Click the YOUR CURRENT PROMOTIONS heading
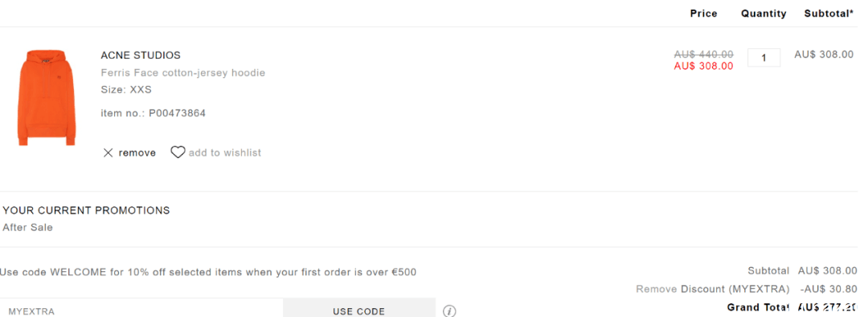The width and height of the screenshot is (868, 317). pos(86,211)
